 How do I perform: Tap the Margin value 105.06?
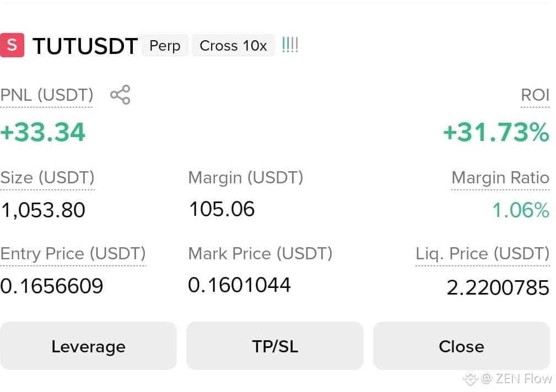(222, 209)
